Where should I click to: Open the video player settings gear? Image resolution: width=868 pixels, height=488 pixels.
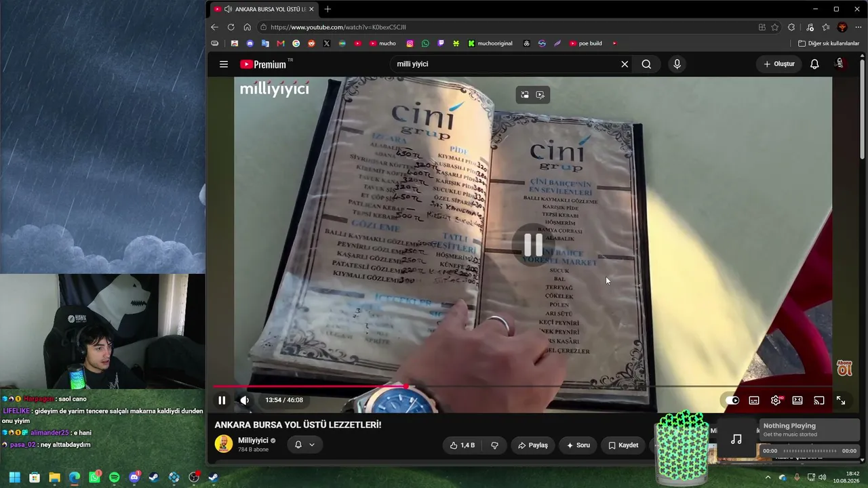tap(776, 401)
